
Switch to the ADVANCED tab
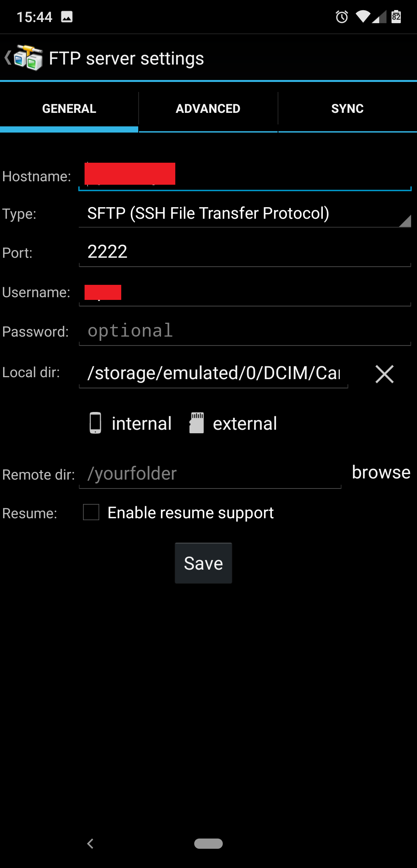point(208,109)
